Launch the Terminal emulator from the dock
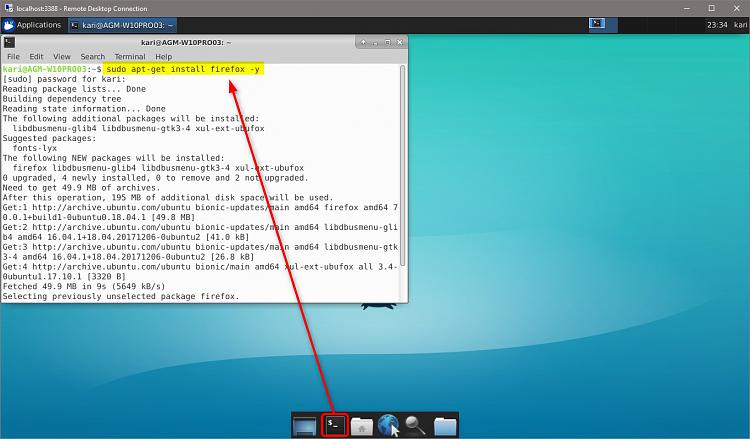The image size is (750, 439). [335, 425]
